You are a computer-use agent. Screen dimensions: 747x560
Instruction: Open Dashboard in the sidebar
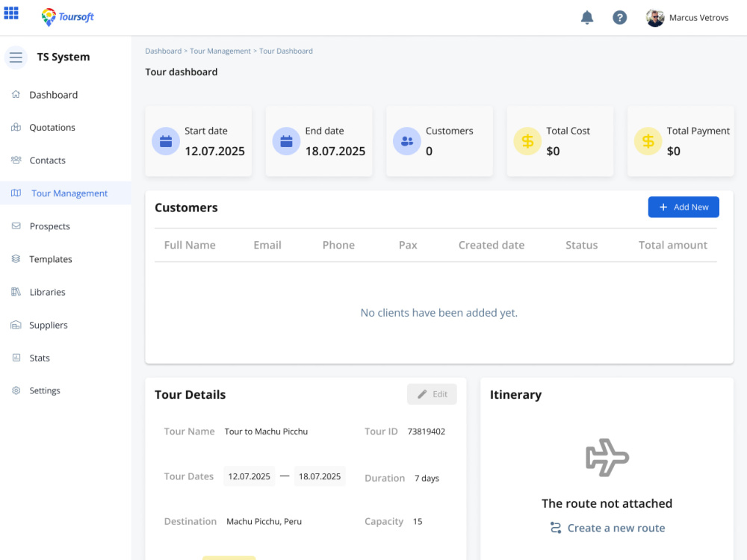click(53, 95)
